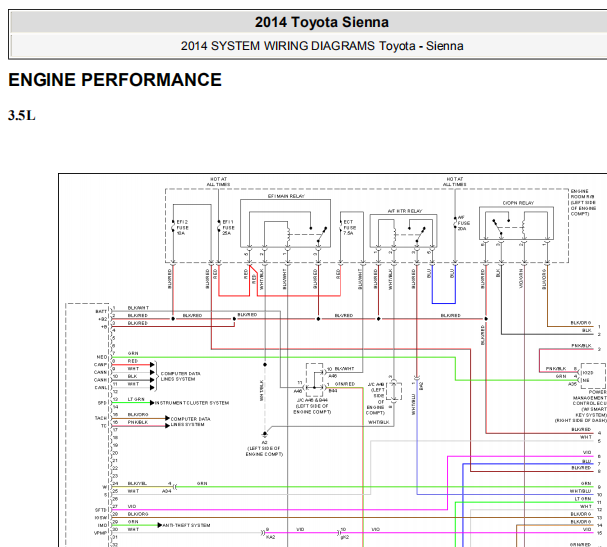Select the "IMO" terminal label
The image size is (607, 547).
(x=103, y=525)
